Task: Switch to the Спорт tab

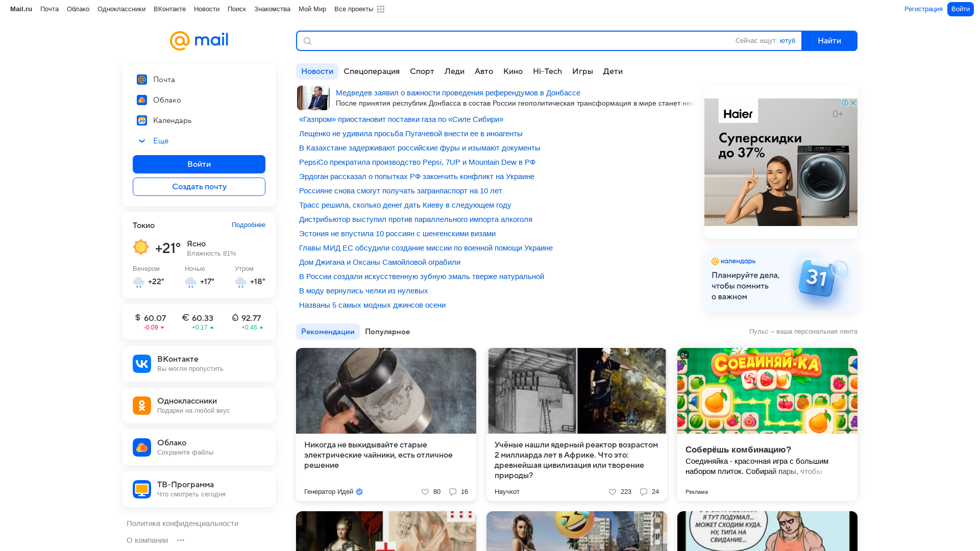Action: [x=422, y=71]
